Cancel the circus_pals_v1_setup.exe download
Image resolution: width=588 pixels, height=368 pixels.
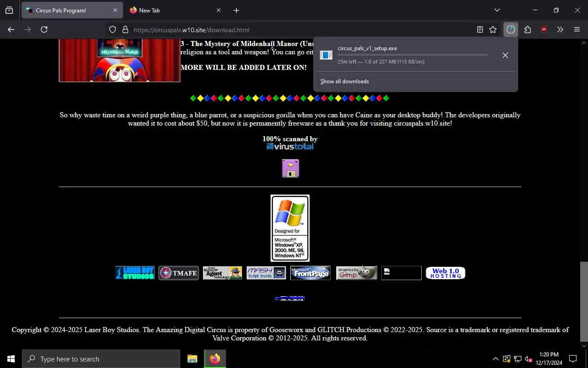[505, 55]
